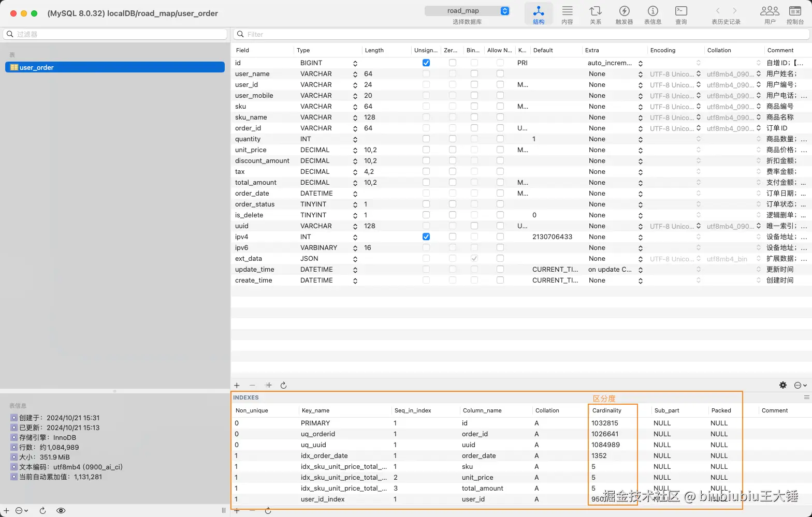Toggle Allow Null for order_date field
This screenshot has width=812, height=517.
[500, 193]
